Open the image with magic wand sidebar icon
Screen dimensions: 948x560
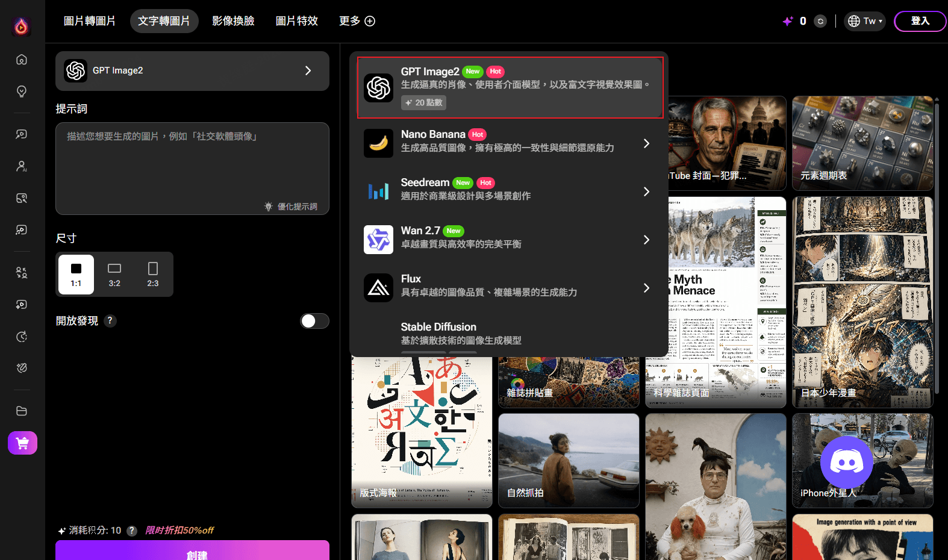coord(22,198)
